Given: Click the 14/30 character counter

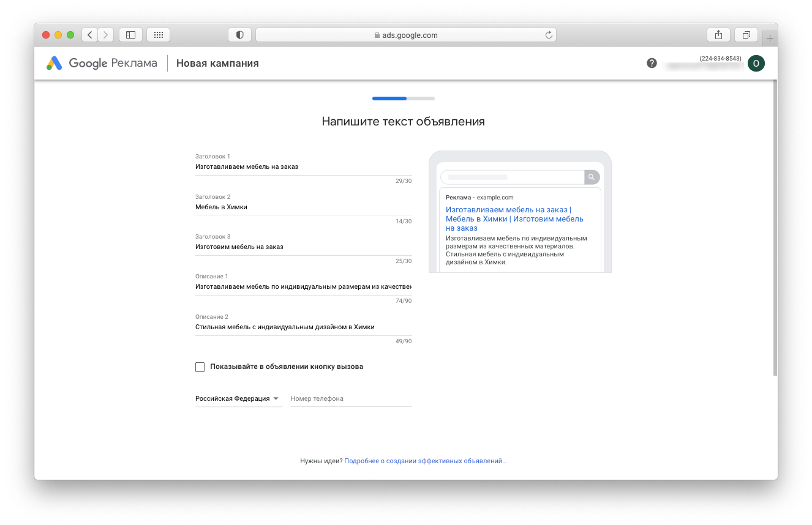Looking at the screenshot, I should 404,221.
